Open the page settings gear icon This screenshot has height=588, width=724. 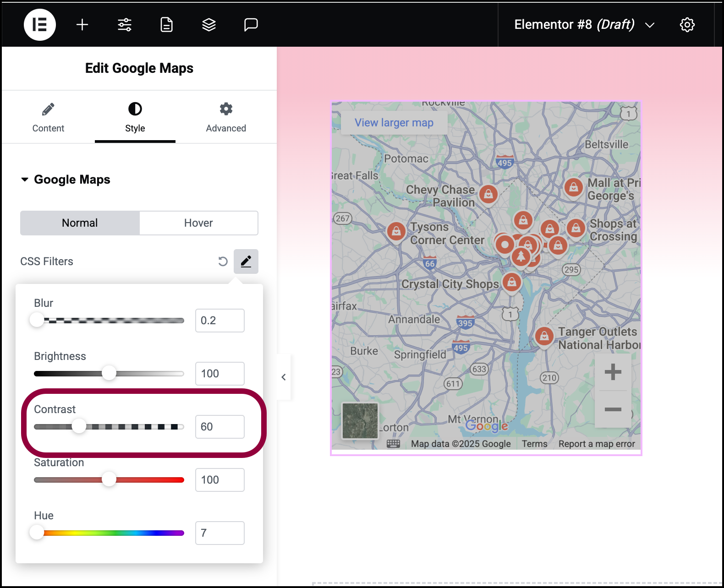pyautogui.click(x=687, y=25)
